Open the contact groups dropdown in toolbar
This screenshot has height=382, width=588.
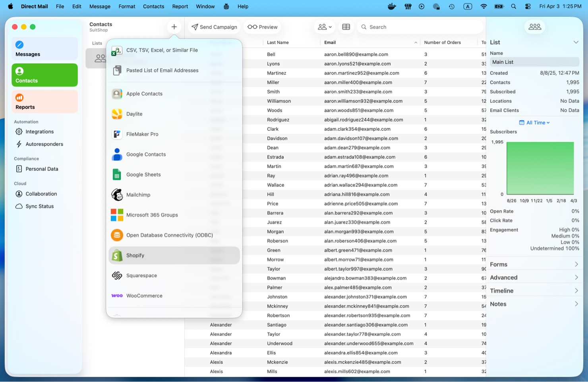click(x=325, y=27)
